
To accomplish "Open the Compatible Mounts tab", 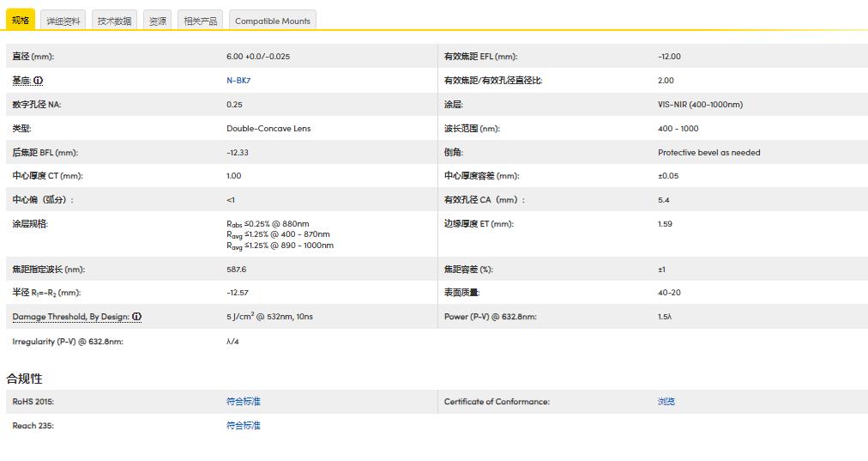I will (273, 21).
